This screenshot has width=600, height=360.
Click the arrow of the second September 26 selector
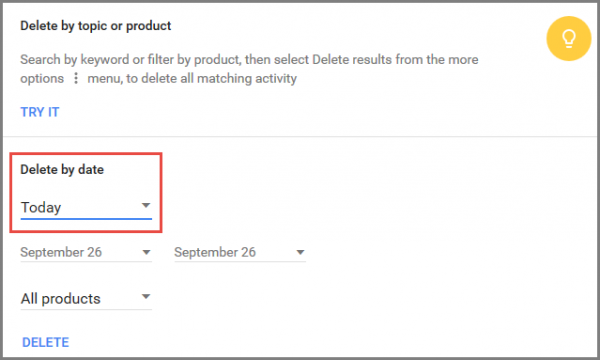(300, 252)
